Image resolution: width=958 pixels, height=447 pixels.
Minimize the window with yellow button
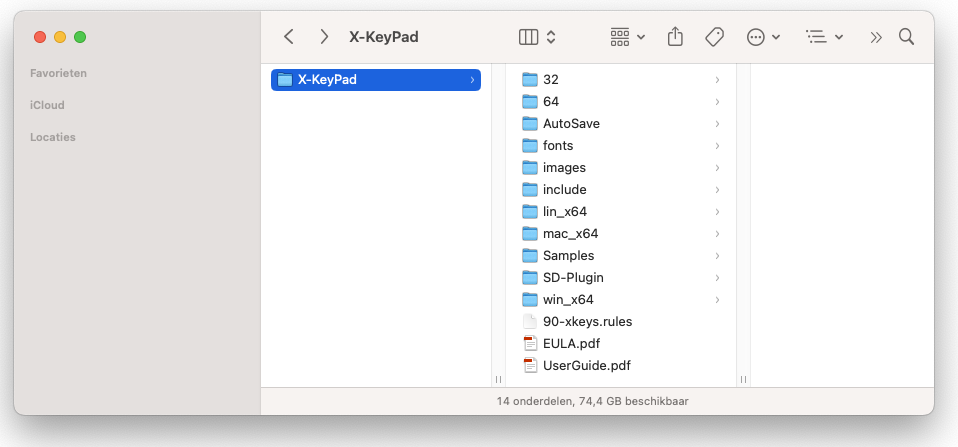coord(60,37)
